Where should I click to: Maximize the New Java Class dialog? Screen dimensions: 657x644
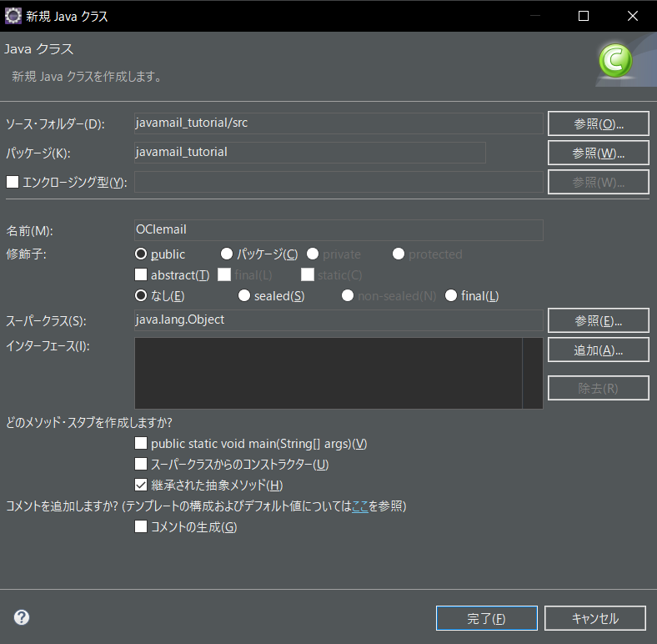pyautogui.click(x=584, y=16)
